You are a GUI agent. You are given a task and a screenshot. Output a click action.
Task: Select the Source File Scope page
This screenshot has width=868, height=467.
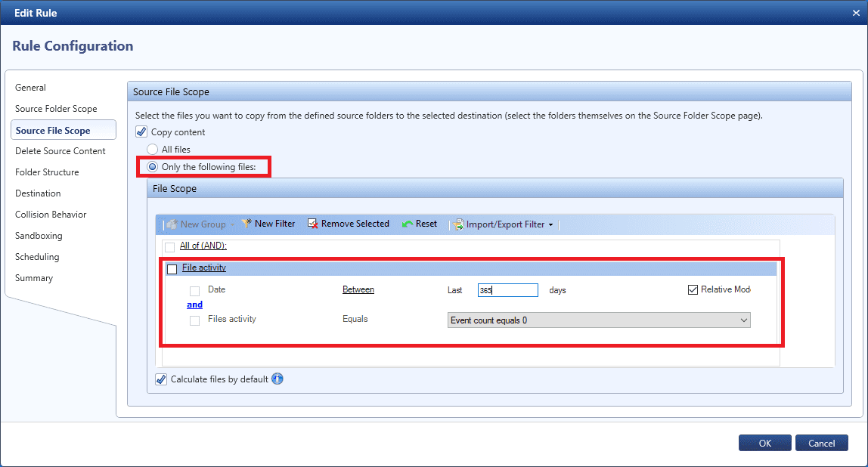pos(64,130)
